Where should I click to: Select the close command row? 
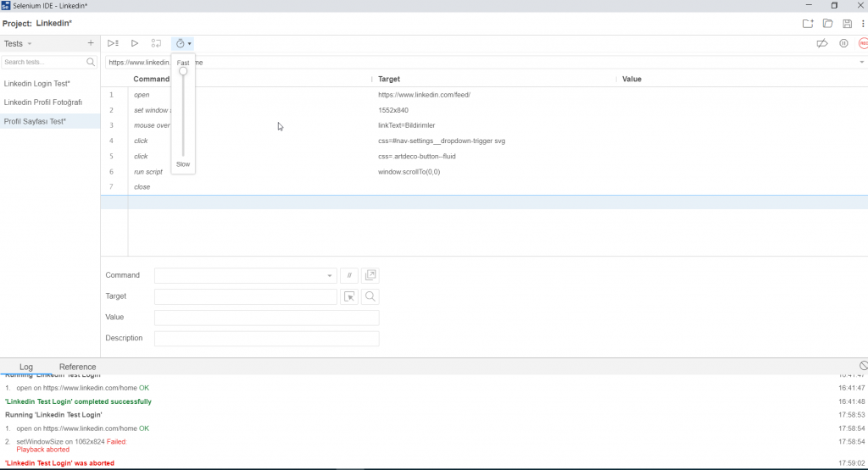click(x=484, y=187)
